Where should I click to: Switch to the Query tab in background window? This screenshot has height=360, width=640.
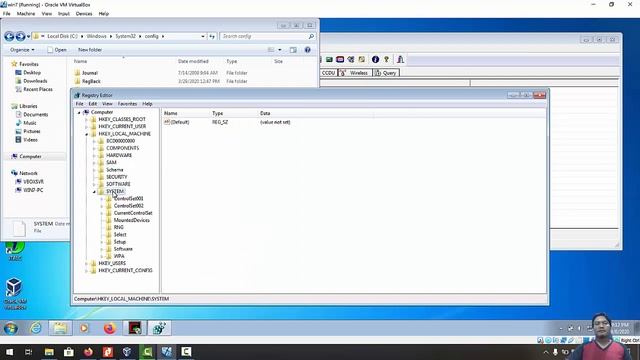coord(386,73)
